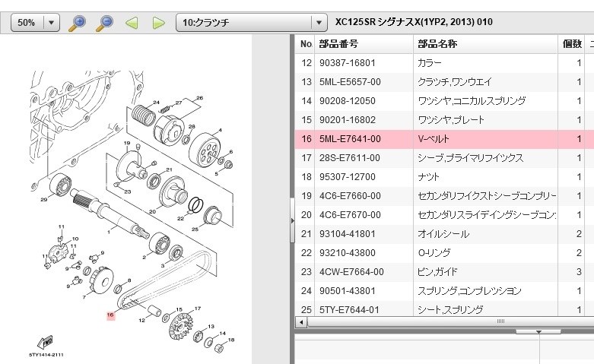The image size is (594, 364).
Task: Click the FWD direction arrow in the diagram
Action: [x=46, y=342]
